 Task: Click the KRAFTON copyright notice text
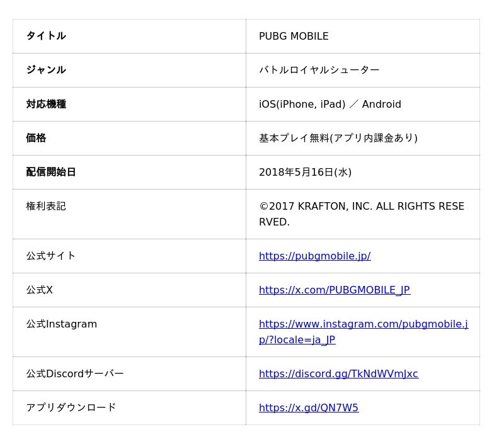pyautogui.click(x=361, y=213)
